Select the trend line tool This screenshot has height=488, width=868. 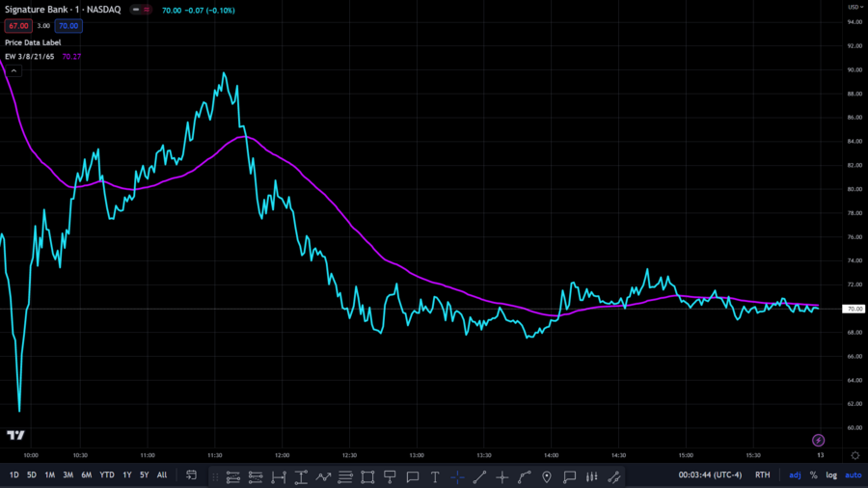479,477
